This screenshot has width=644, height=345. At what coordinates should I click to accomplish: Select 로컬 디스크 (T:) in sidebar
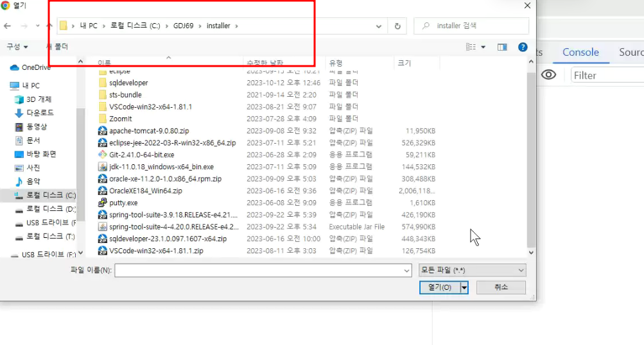[x=45, y=236]
